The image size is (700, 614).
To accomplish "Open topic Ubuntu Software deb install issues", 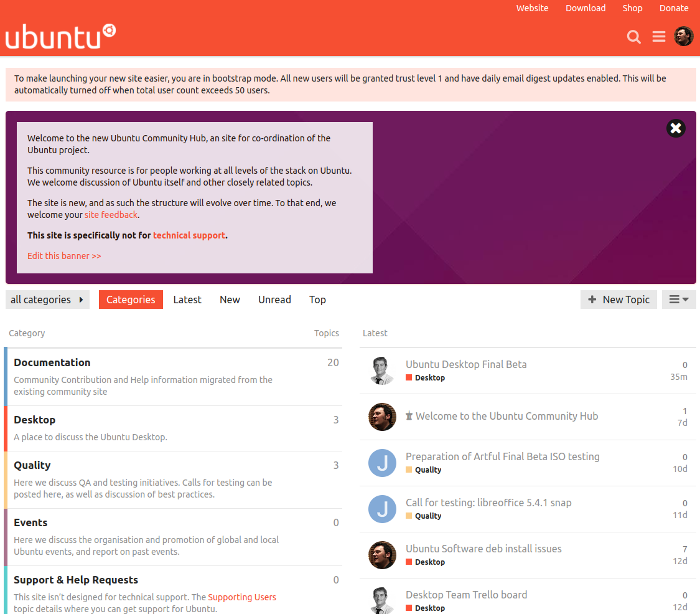I will click(483, 549).
